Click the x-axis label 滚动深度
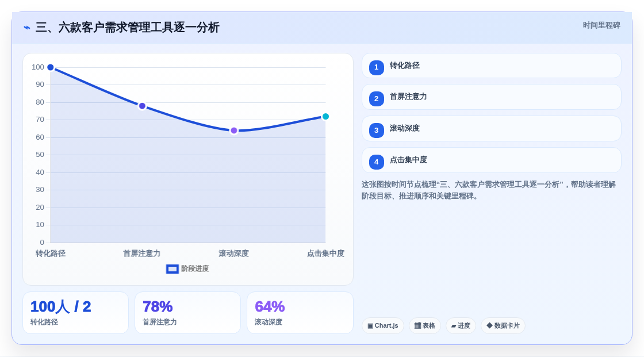Viewport: 644px width, 357px height. click(233, 254)
